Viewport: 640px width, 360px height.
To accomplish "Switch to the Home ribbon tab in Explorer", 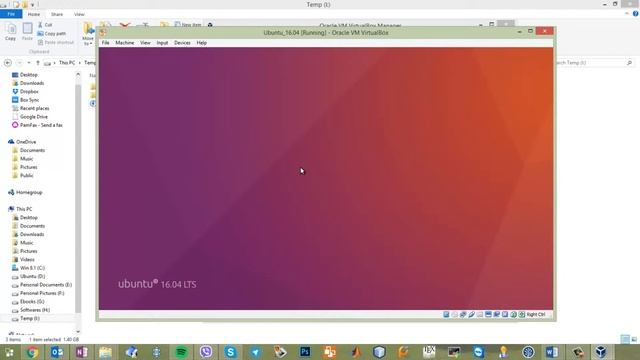I will (x=34, y=14).
